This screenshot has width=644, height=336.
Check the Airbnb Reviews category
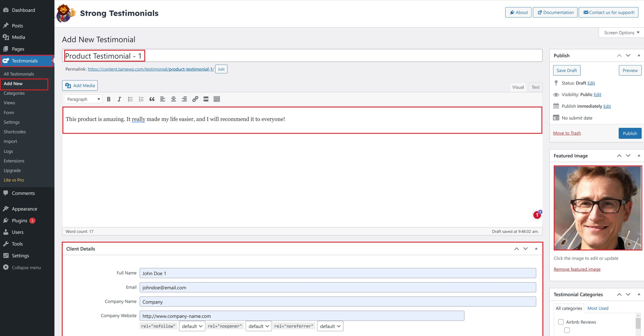561,322
